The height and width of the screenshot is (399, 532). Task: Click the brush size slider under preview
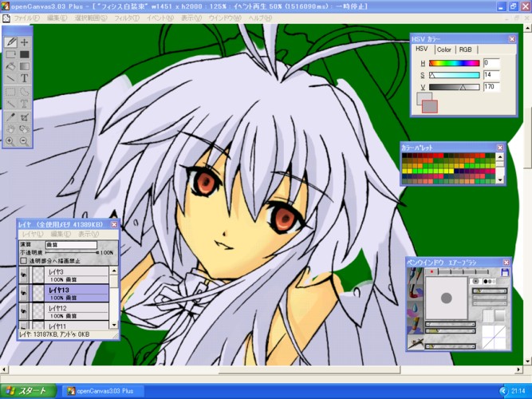point(450,324)
